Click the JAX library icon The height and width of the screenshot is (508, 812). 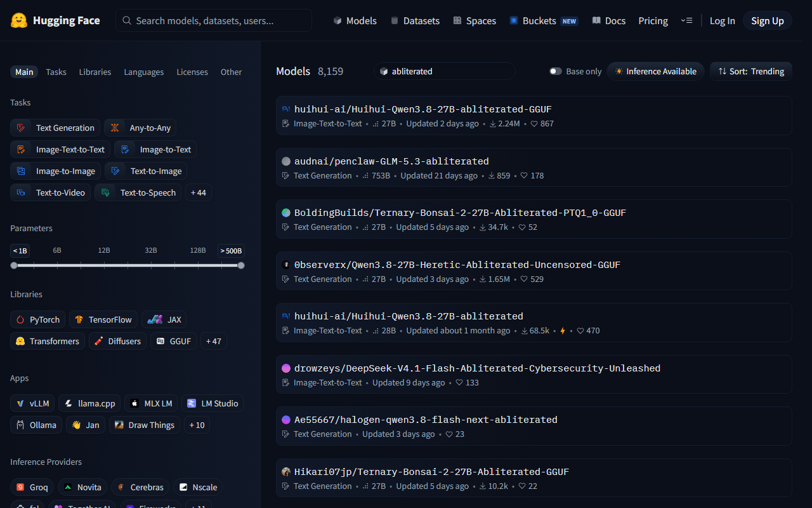[155, 319]
